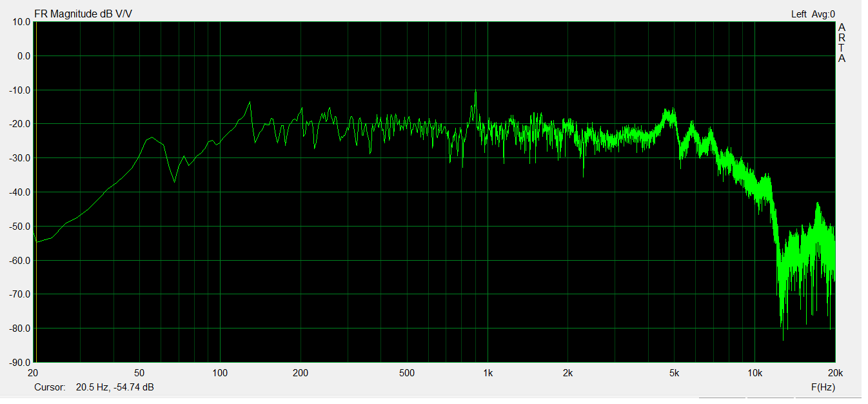868x404 pixels.
Task: Click the '-30.0' dB axis label
Action: click(x=20, y=158)
